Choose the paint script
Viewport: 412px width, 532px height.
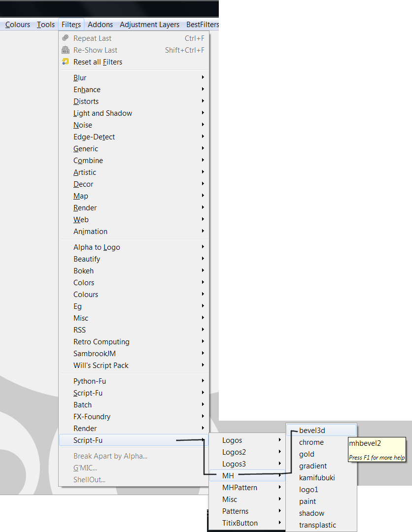click(321, 501)
